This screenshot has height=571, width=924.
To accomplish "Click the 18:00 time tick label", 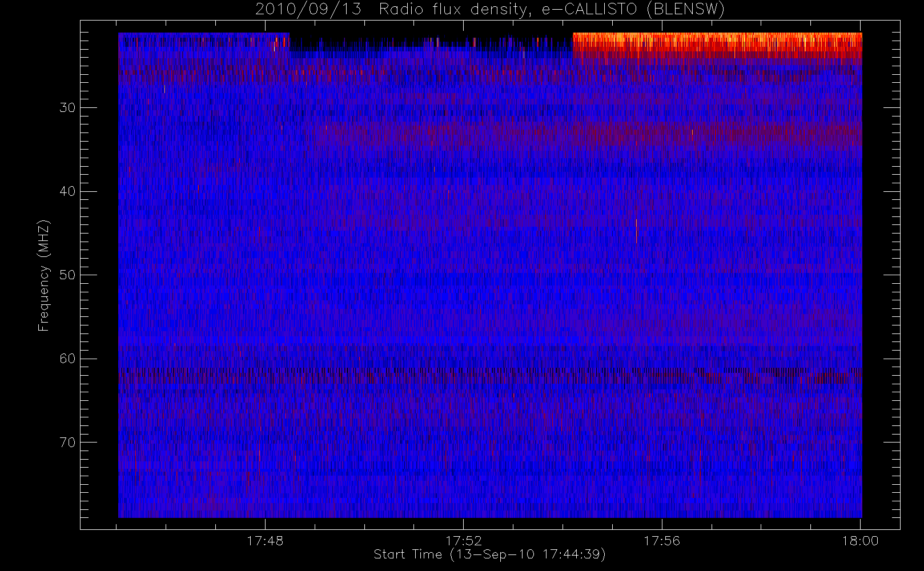I will (860, 541).
